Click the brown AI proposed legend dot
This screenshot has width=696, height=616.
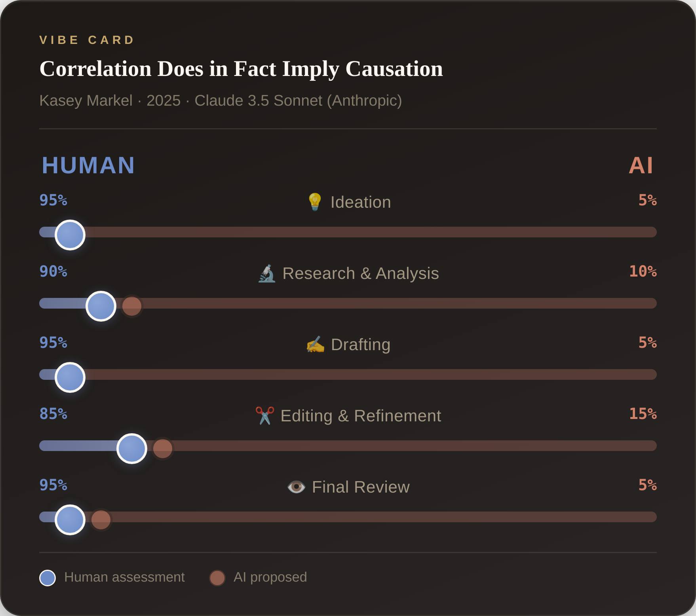pos(217,578)
